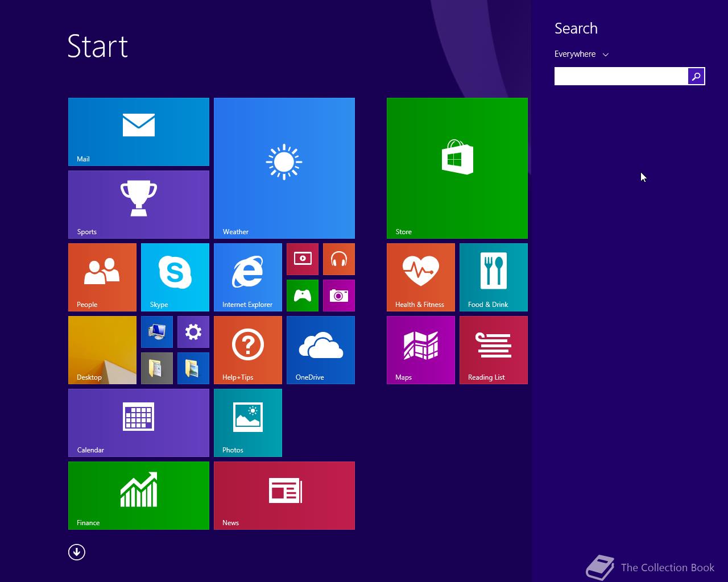Open the small Documents folder tile
The height and width of the screenshot is (582, 728).
pyautogui.click(x=157, y=368)
